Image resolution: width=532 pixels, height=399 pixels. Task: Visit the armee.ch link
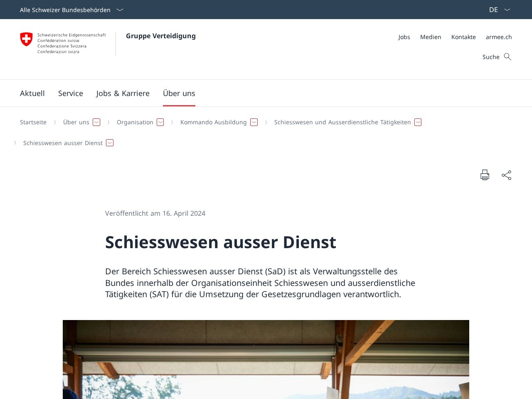click(499, 37)
